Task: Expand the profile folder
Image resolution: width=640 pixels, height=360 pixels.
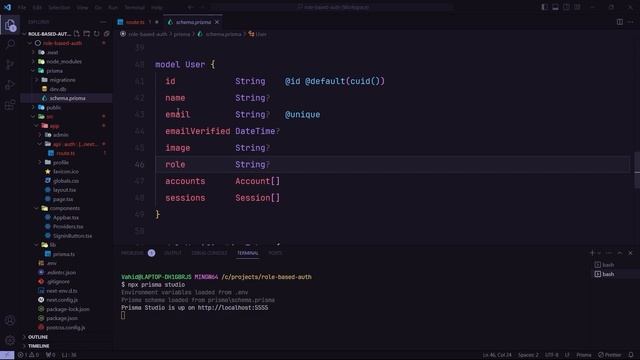Action: click(x=60, y=162)
